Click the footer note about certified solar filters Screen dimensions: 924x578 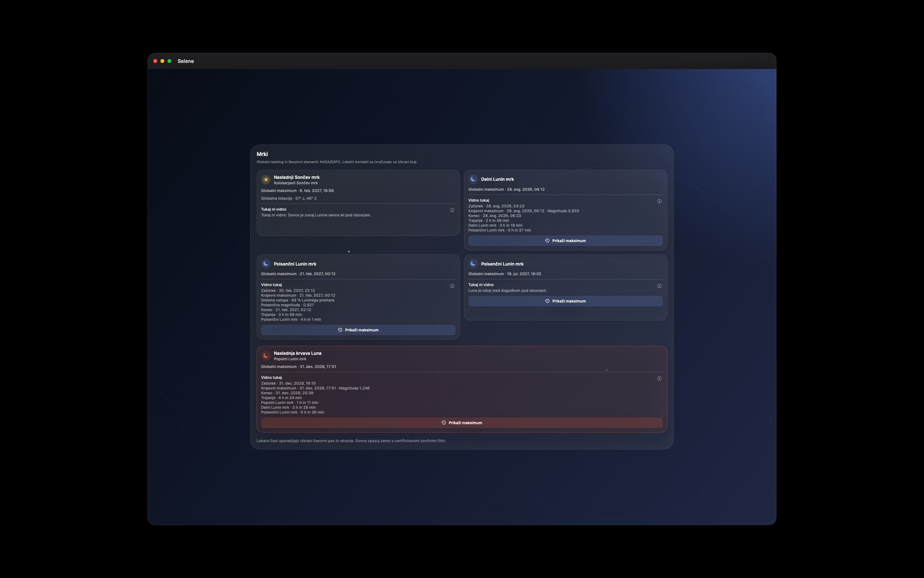tap(351, 441)
